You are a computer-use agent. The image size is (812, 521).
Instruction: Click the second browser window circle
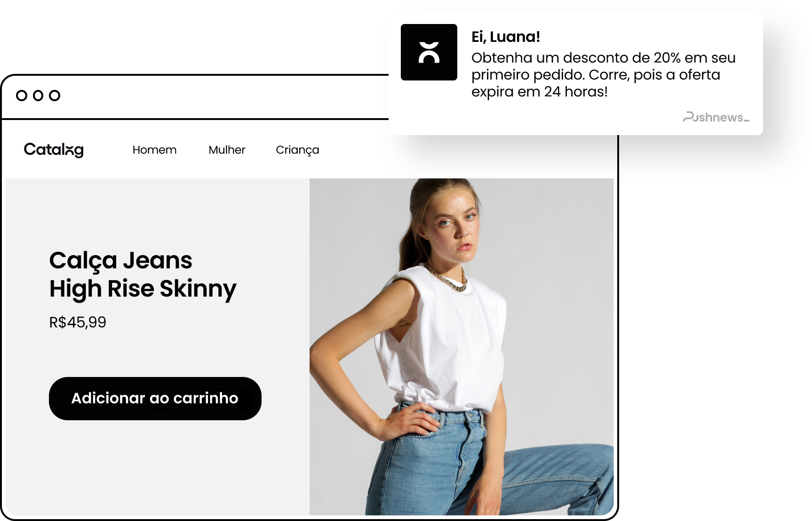click(x=38, y=96)
